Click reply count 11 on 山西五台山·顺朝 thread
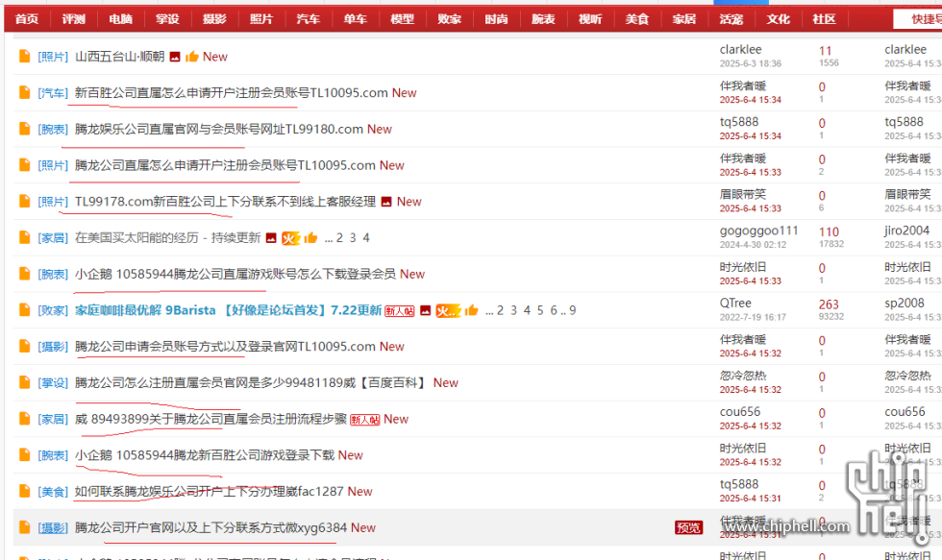 coord(826,51)
